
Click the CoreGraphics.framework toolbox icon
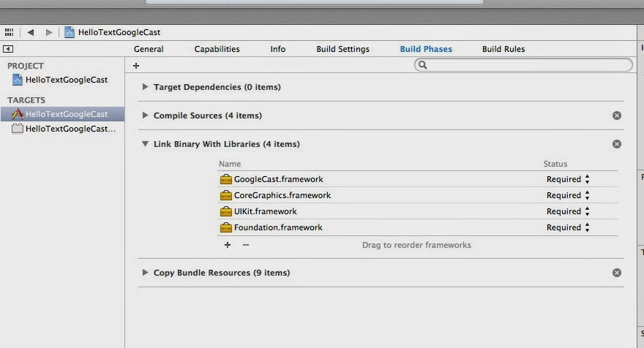click(x=226, y=195)
